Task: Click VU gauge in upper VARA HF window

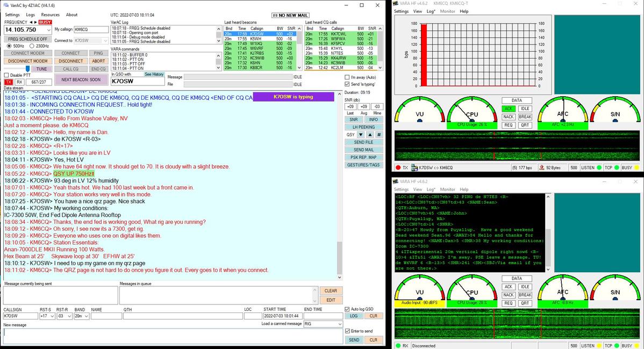Action: coord(419,110)
